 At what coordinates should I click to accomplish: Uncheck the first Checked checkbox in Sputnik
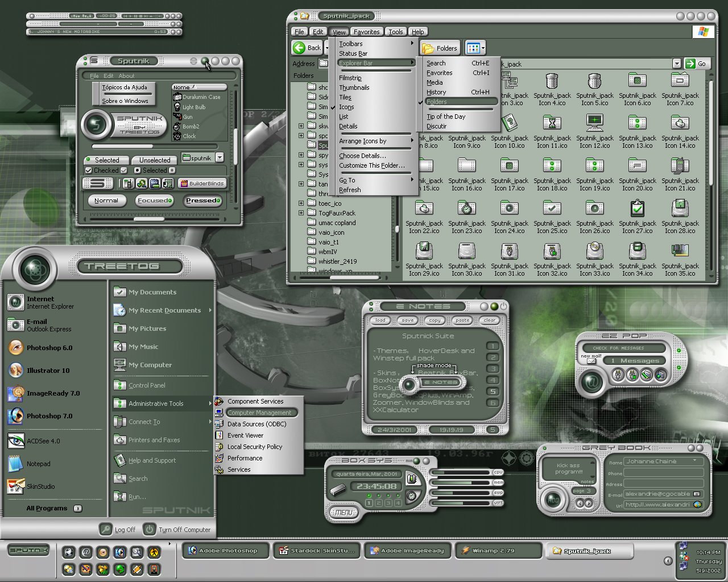pos(88,170)
